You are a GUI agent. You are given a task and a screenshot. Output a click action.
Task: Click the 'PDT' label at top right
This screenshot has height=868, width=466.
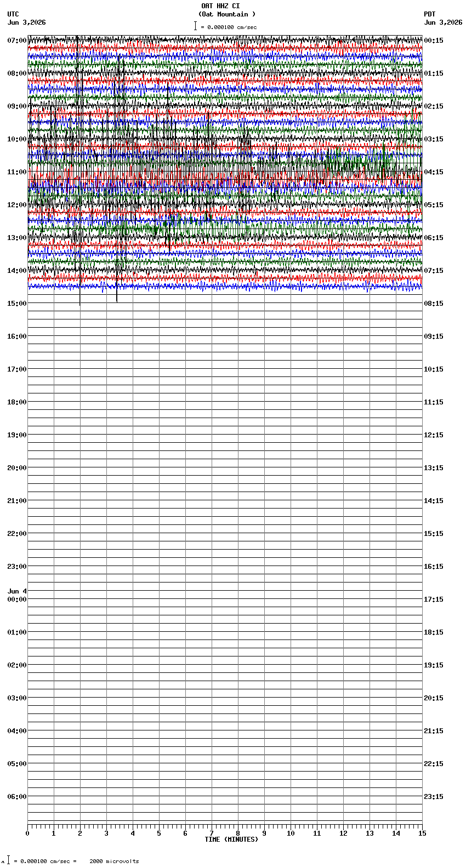tap(430, 14)
